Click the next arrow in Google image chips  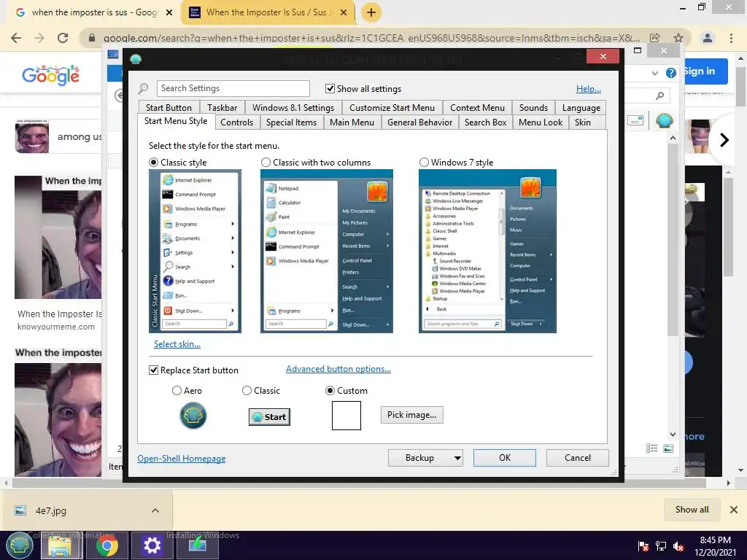(x=724, y=139)
